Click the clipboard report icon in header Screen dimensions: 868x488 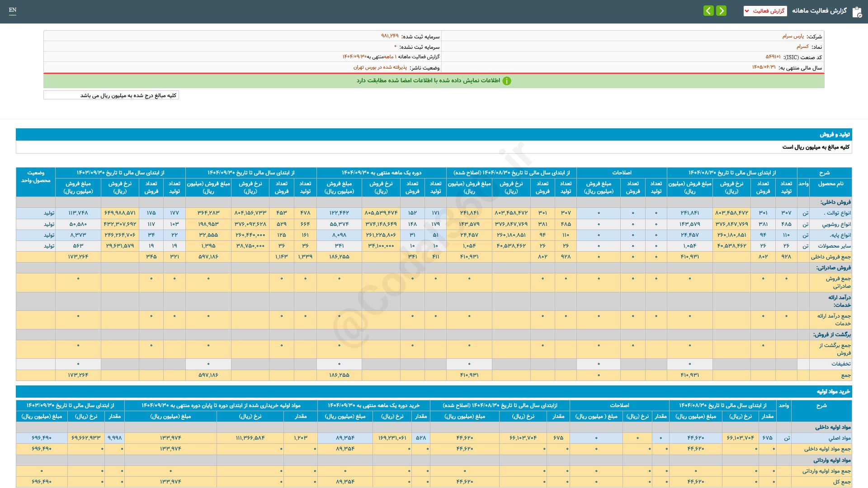[857, 12]
